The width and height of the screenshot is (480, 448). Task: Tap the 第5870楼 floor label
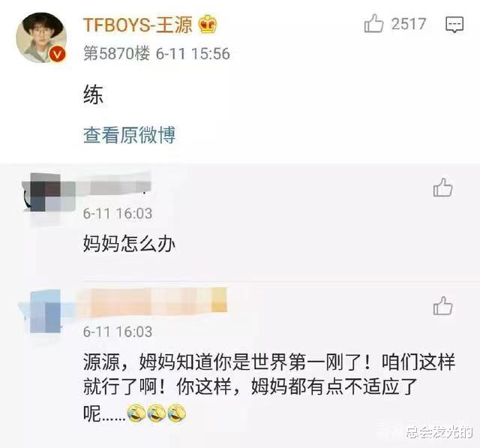[117, 53]
